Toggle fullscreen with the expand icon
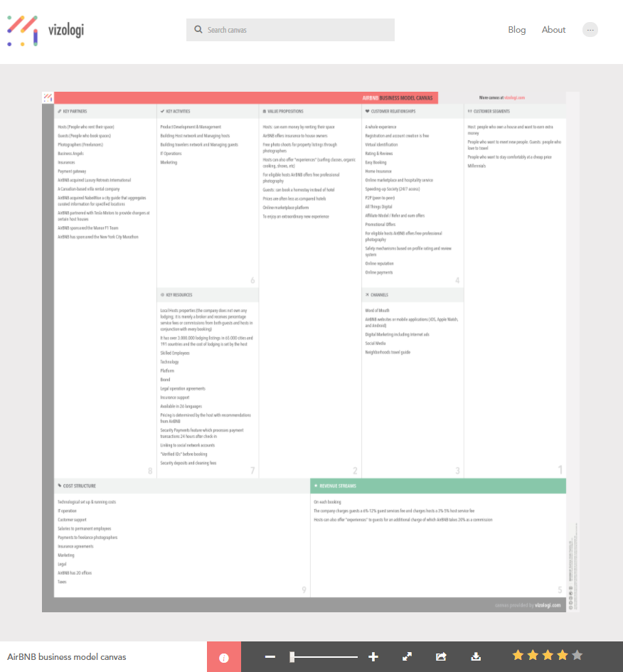The width and height of the screenshot is (623, 672). (x=407, y=656)
